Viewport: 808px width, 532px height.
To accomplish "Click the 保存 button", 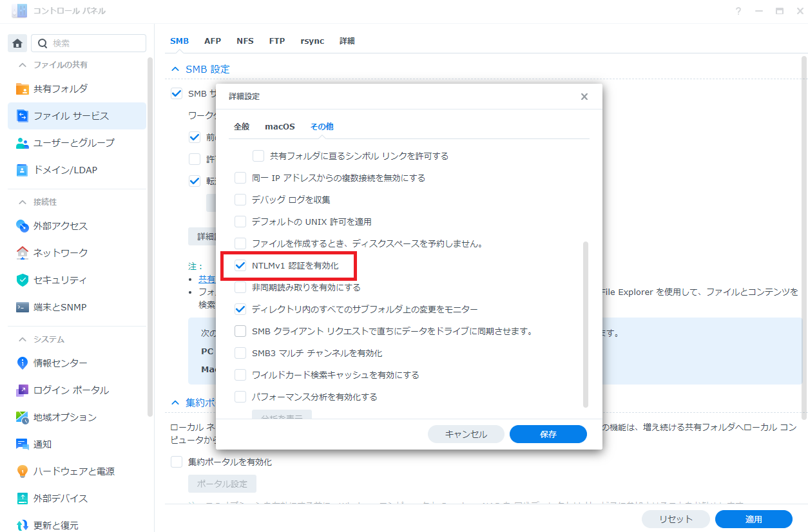I will [x=548, y=434].
